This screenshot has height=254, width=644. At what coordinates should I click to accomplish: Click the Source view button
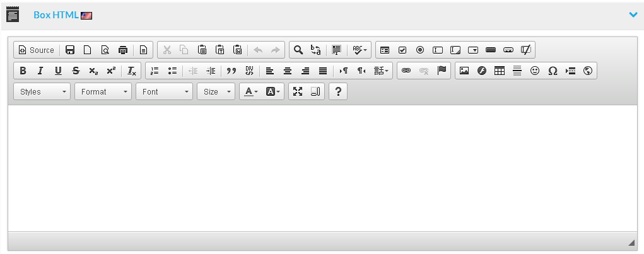click(36, 50)
